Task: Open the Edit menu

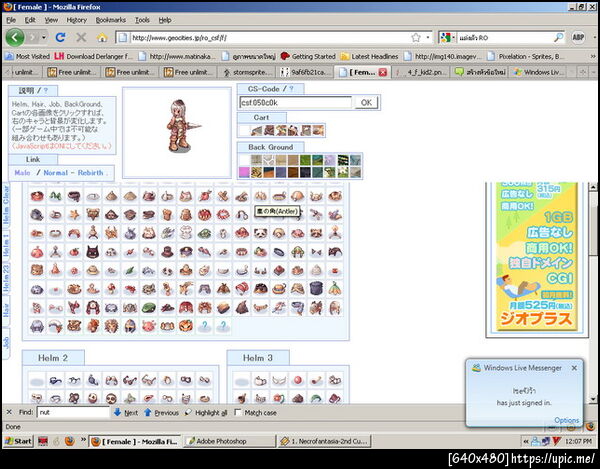Action: [x=30, y=20]
